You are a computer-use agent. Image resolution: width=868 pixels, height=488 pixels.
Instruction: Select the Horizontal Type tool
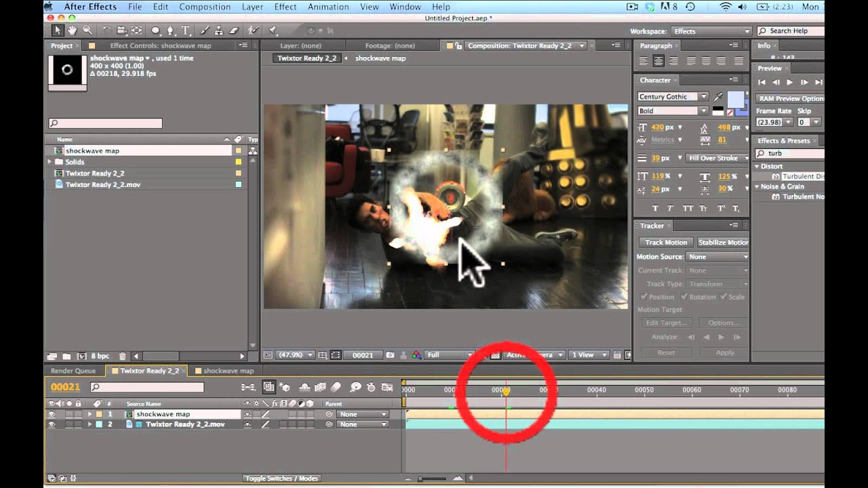(x=185, y=30)
